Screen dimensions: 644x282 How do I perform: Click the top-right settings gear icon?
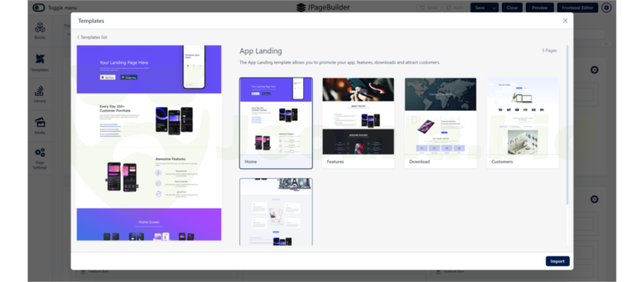[606, 8]
